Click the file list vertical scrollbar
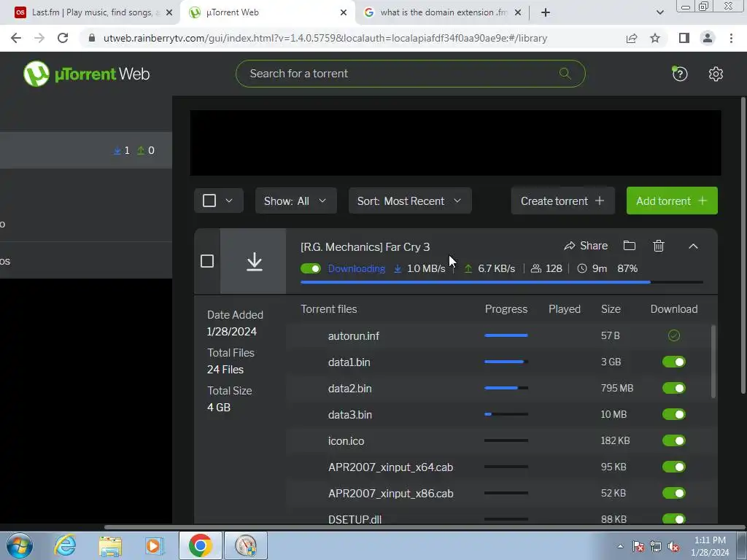This screenshot has width=747, height=560. [x=713, y=362]
